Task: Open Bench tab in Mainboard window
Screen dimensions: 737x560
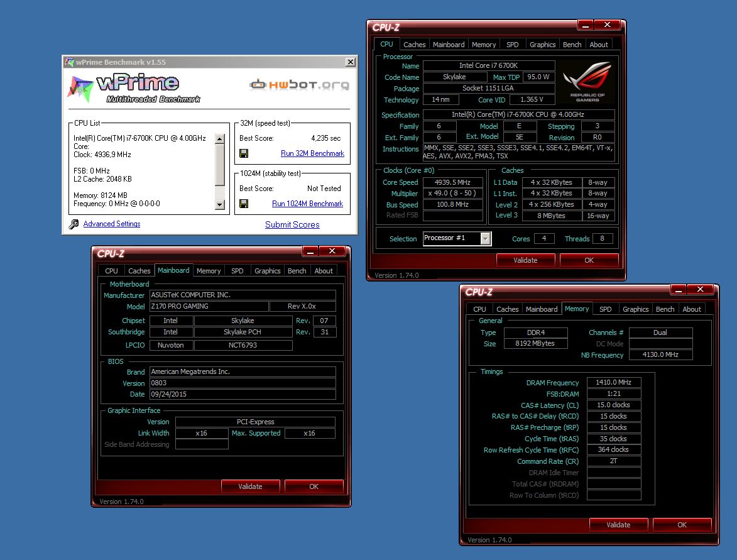Action: pos(297,271)
